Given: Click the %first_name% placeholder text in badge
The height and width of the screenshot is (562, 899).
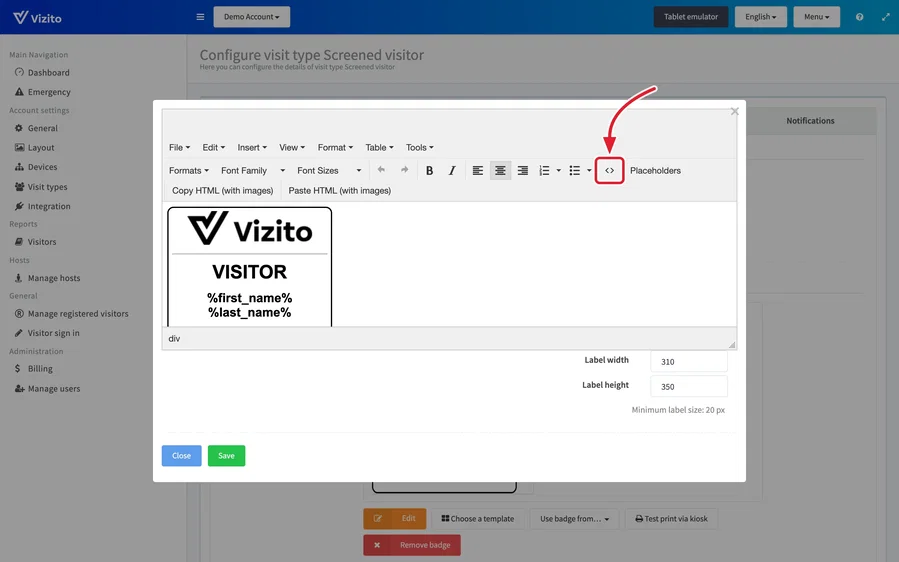Looking at the screenshot, I should click(x=249, y=298).
